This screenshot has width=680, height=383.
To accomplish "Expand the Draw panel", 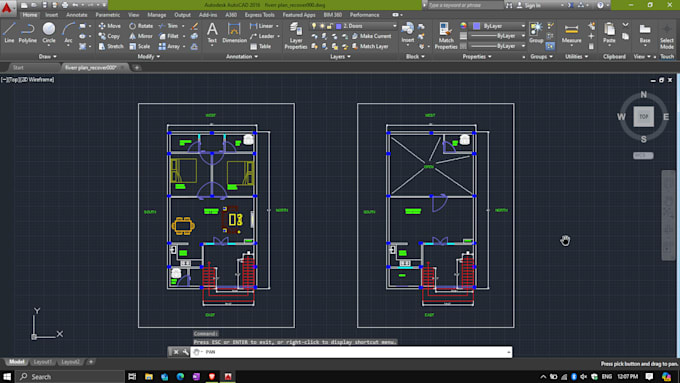I will click(x=47, y=56).
